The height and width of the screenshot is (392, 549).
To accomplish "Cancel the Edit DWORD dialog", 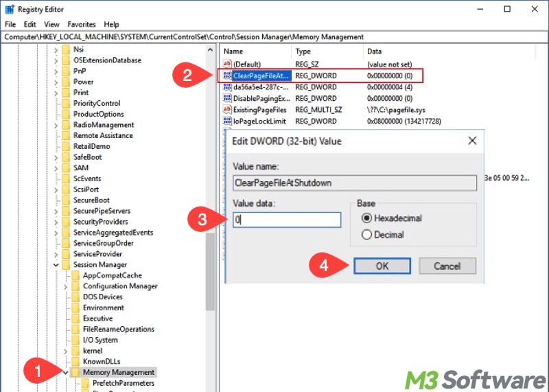I will click(447, 266).
